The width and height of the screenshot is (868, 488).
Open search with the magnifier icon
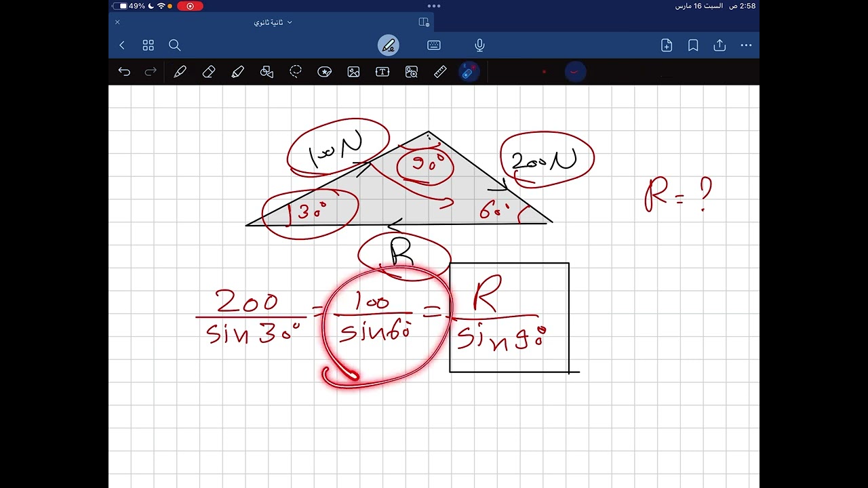(x=174, y=45)
